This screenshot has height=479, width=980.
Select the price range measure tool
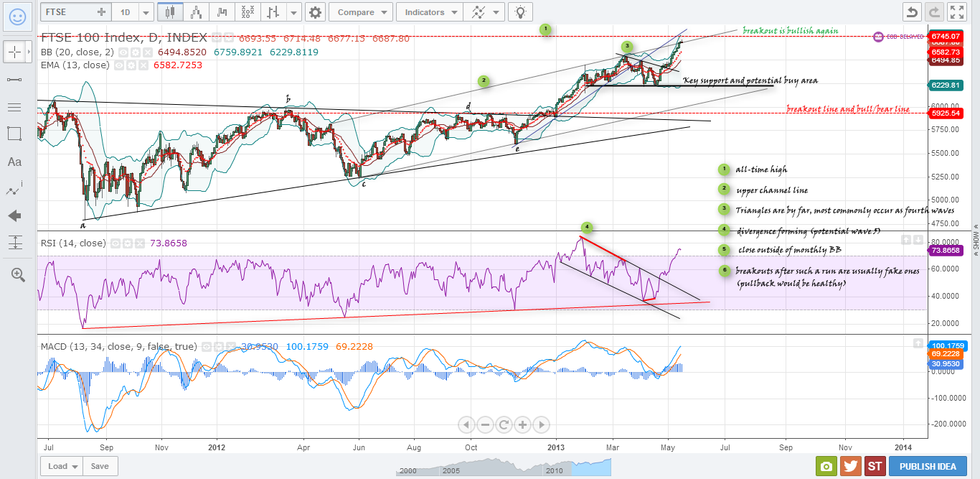[x=14, y=243]
